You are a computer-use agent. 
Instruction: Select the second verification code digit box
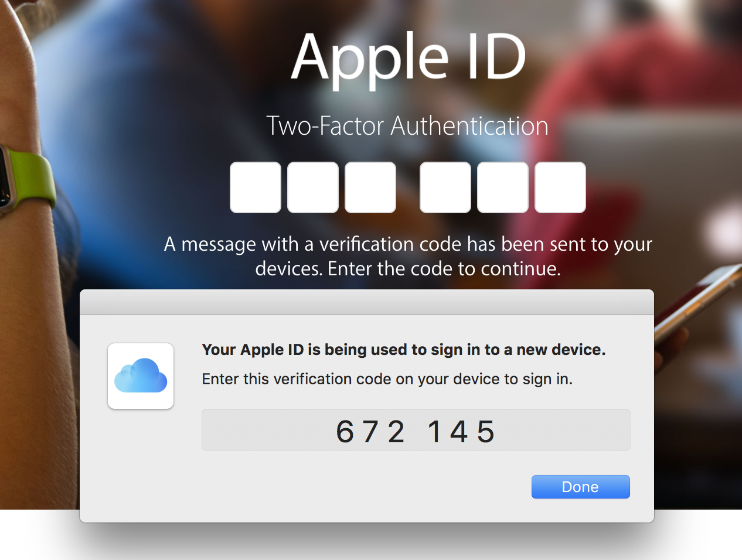pyautogui.click(x=313, y=187)
